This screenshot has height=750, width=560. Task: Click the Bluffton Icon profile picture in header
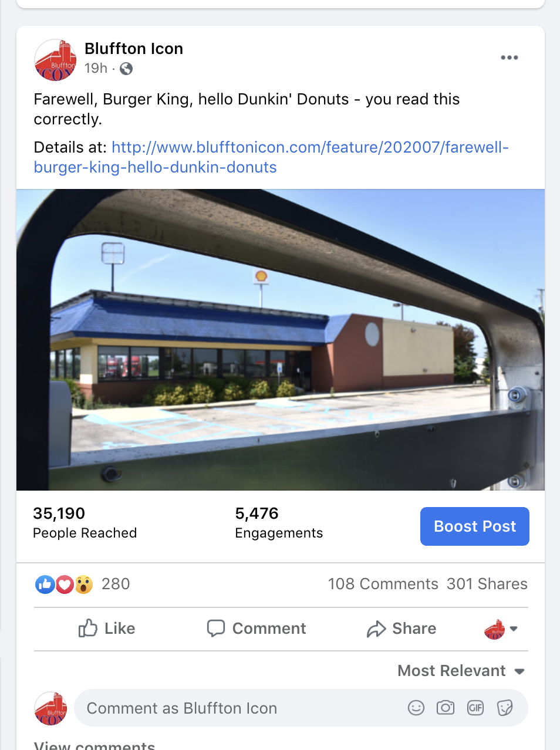[55, 59]
